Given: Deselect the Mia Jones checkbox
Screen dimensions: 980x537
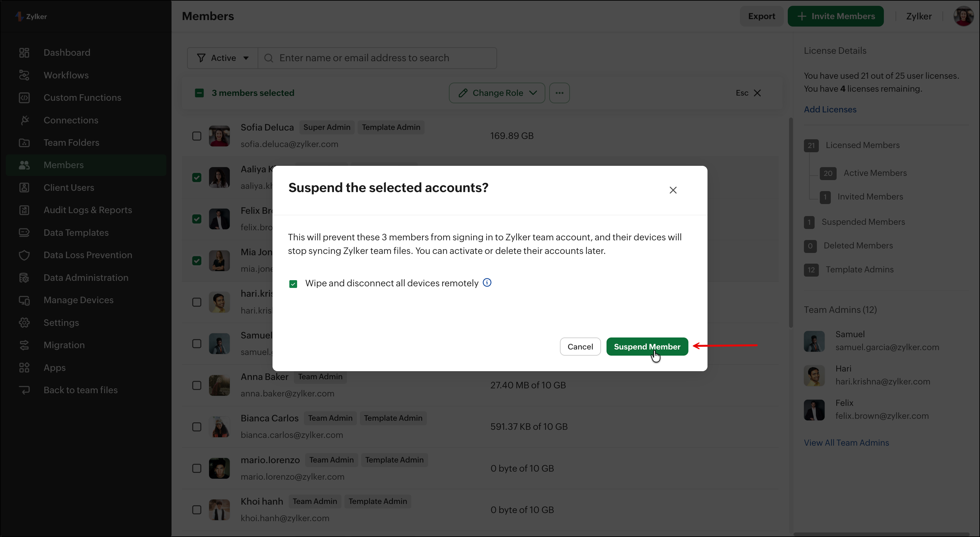Looking at the screenshot, I should 197,261.
